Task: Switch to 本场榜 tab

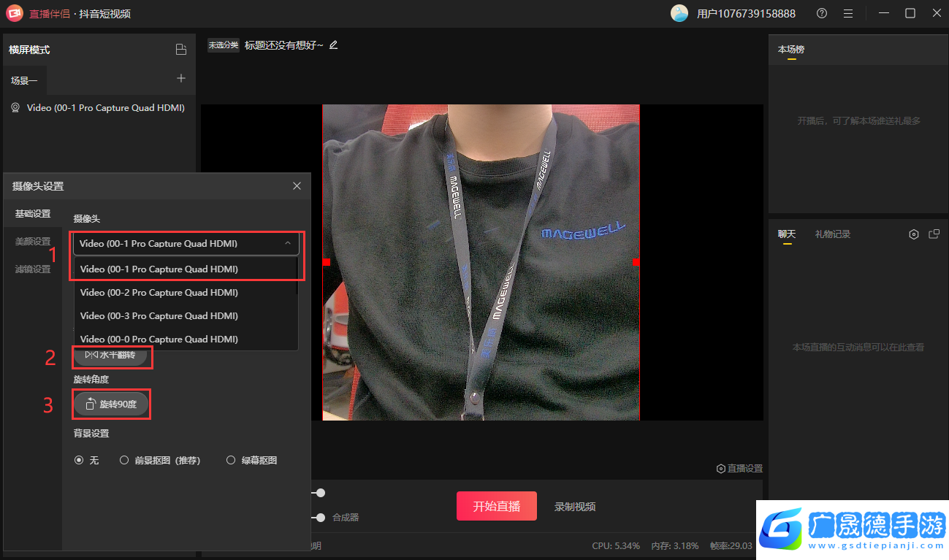Action: (791, 50)
